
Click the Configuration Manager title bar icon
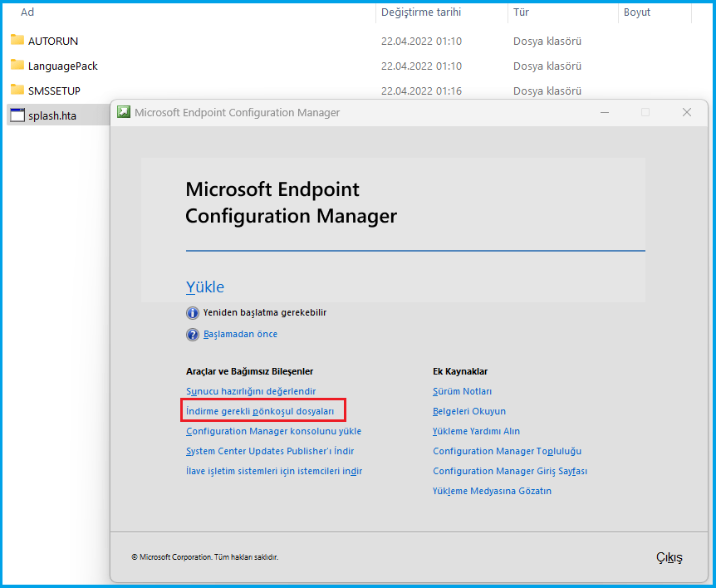tap(124, 112)
